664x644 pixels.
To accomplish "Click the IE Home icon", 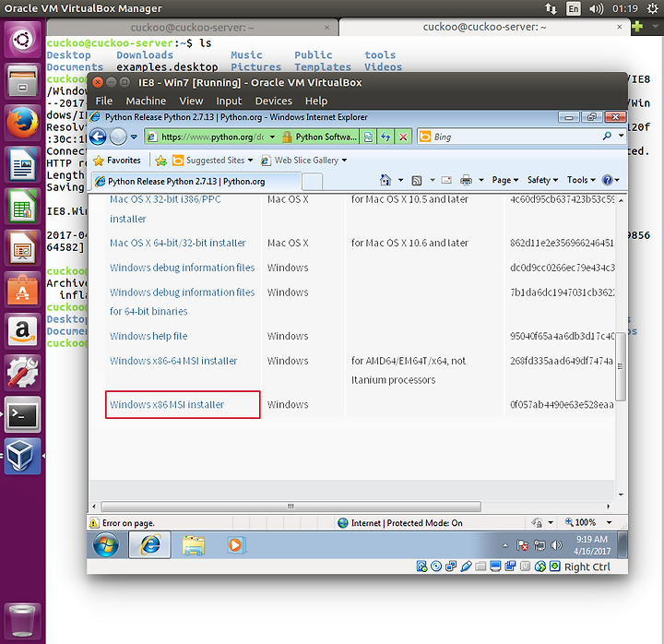I will pyautogui.click(x=385, y=180).
